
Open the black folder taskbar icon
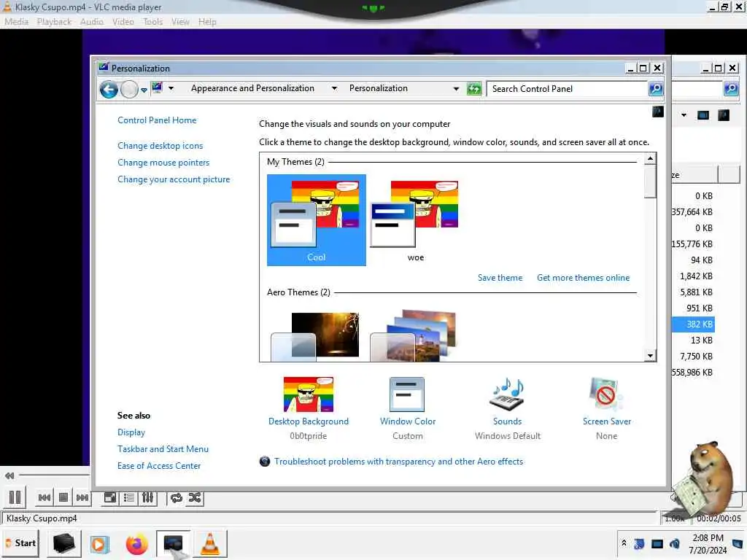[x=64, y=542]
